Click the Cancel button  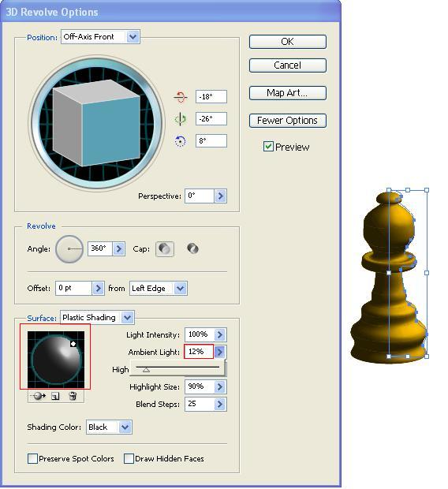288,65
